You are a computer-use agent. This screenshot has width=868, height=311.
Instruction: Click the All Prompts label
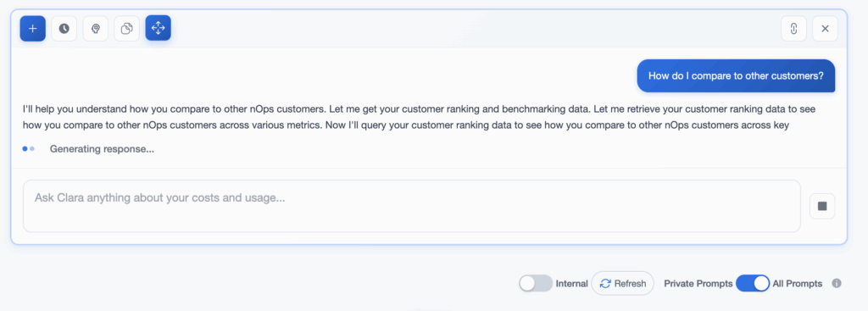click(x=797, y=283)
